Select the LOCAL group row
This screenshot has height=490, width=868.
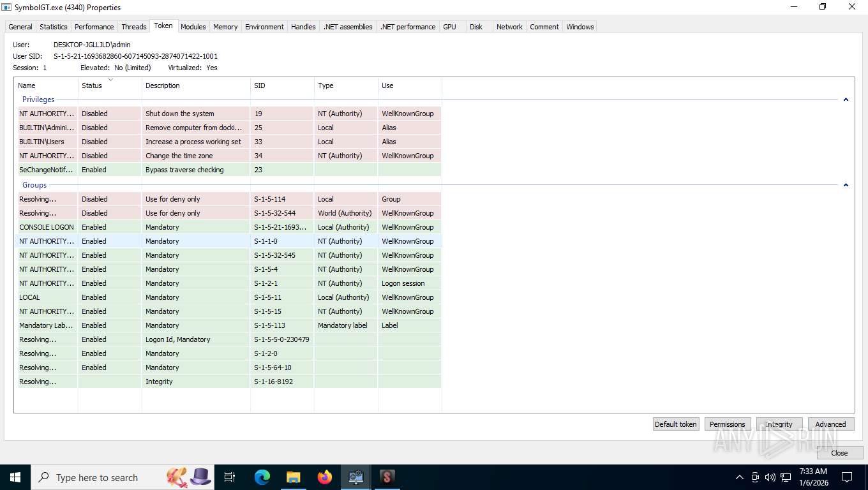tap(228, 297)
